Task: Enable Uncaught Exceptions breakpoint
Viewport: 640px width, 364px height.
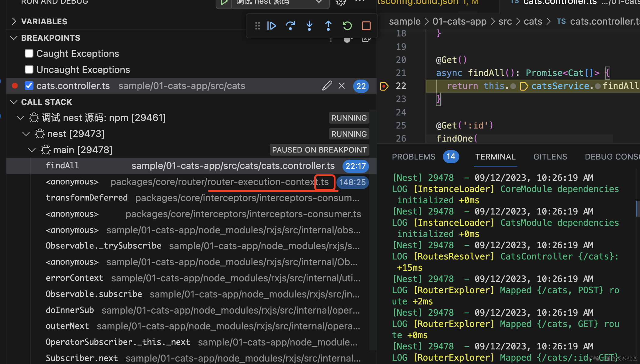Action: (x=29, y=70)
